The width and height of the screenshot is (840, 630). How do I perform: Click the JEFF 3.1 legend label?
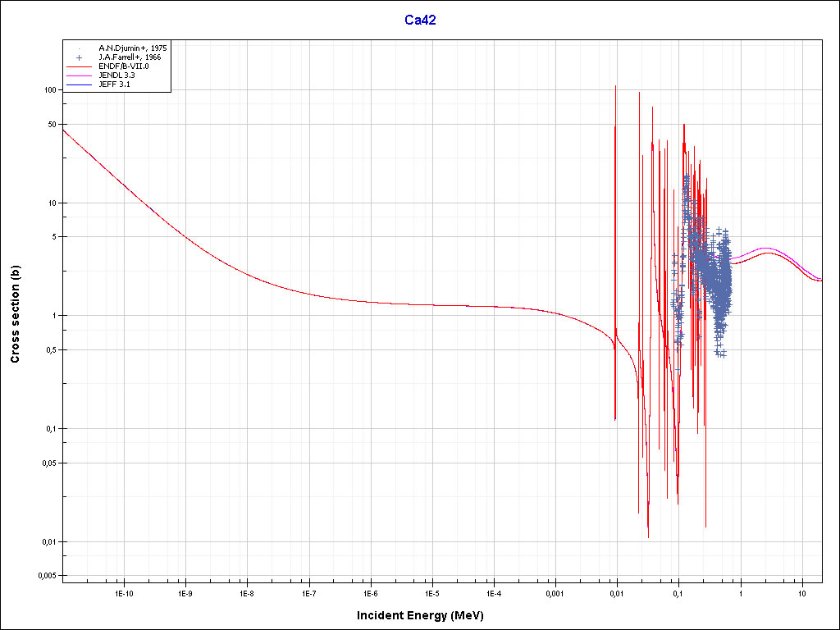click(115, 84)
